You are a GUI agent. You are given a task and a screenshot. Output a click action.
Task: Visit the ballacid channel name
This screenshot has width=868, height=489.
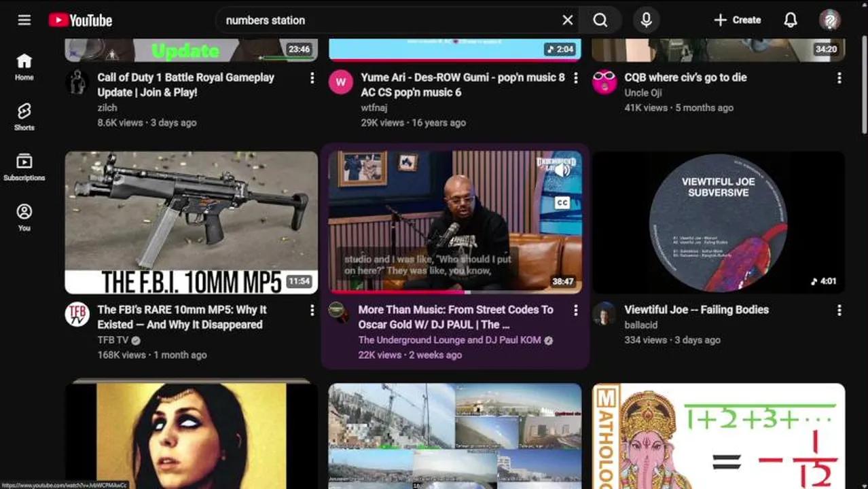pyautogui.click(x=640, y=325)
